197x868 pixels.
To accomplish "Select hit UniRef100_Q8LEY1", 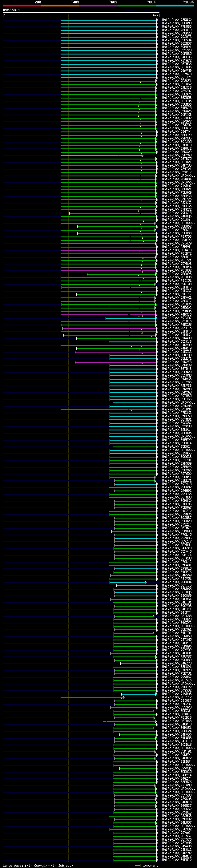I will pos(176,358).
